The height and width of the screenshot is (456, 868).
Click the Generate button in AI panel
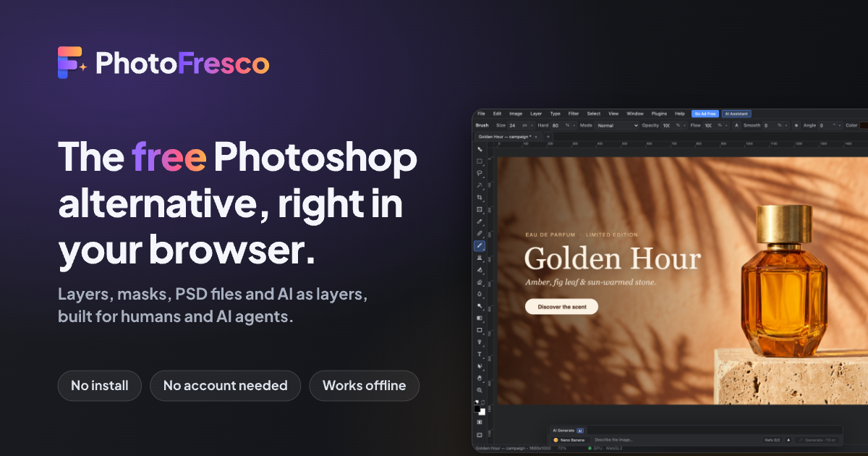click(x=817, y=439)
